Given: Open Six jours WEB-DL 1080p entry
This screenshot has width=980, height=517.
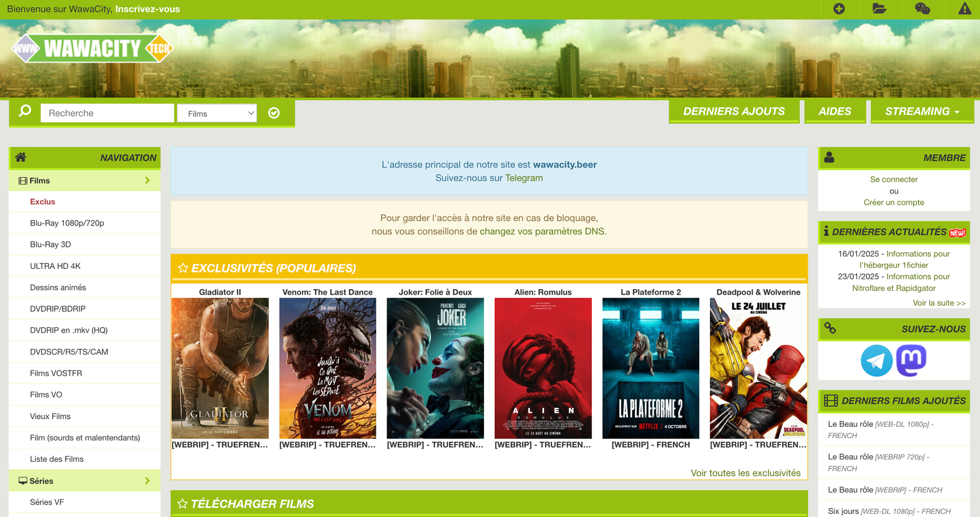Looking at the screenshot, I should click(889, 511).
